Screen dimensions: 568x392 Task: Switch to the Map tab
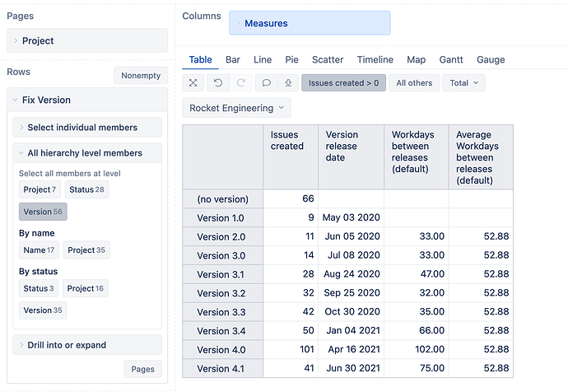[x=416, y=59]
